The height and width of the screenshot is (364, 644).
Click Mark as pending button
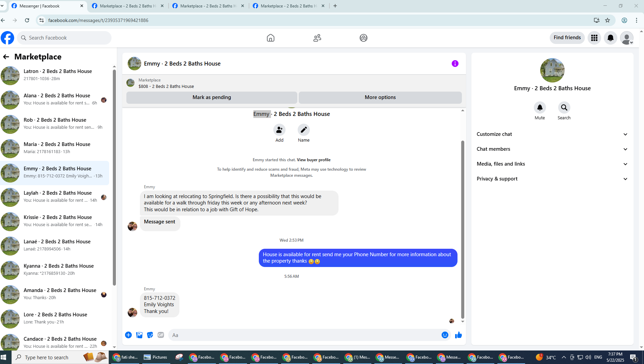(x=212, y=97)
